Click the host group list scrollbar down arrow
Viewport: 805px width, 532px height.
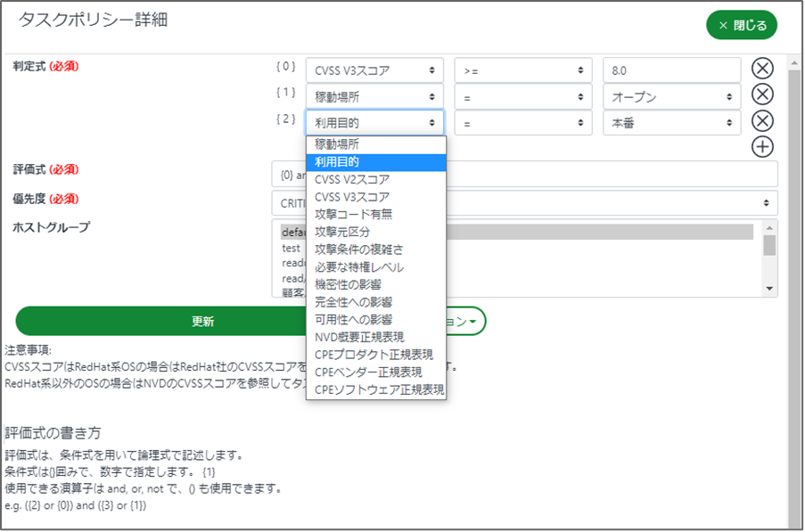click(x=770, y=289)
